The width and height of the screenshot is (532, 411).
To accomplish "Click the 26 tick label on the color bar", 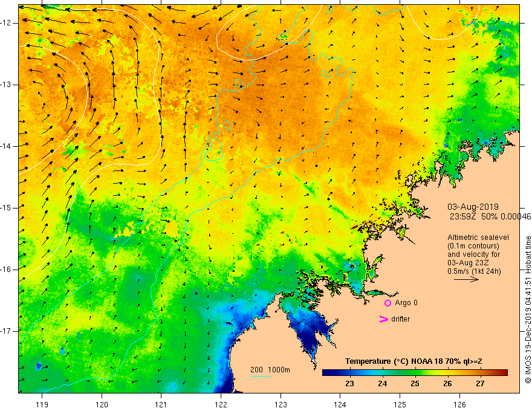I will click(447, 384).
